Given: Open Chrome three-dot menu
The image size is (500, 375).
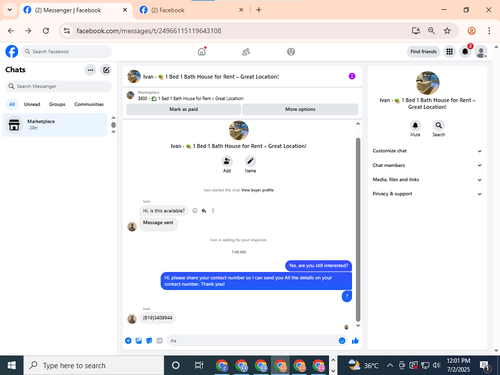Looking at the screenshot, I should (x=489, y=31).
